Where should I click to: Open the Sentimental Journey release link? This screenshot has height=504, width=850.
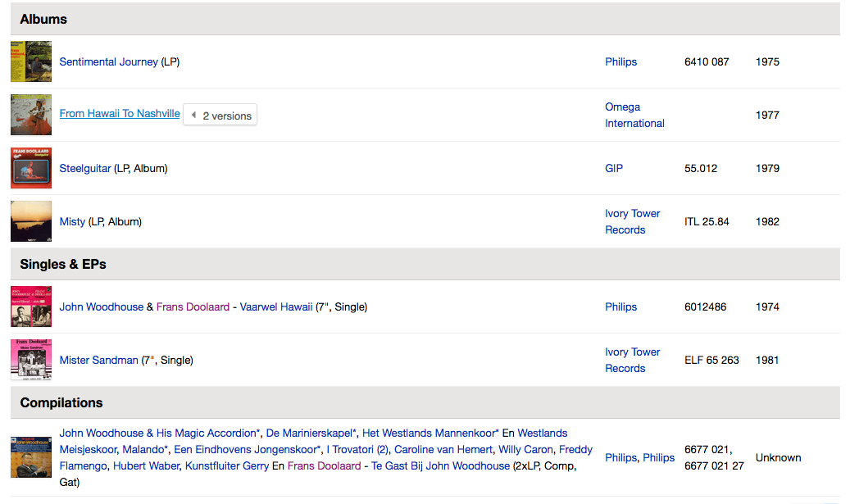(108, 61)
